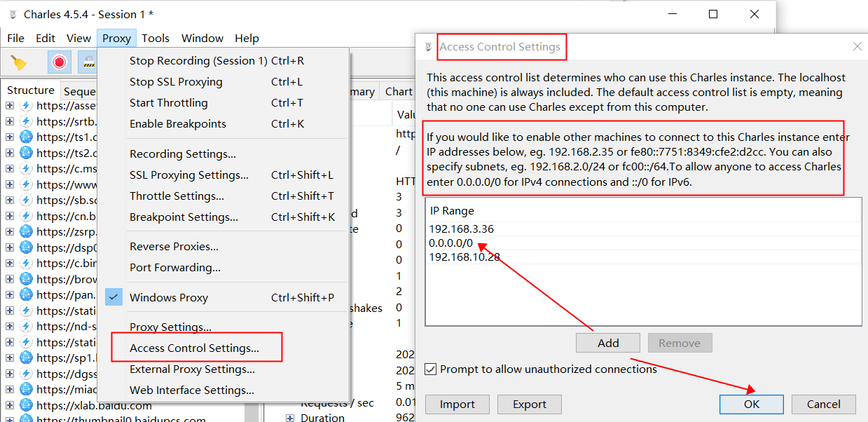This screenshot has height=422, width=868.
Task: Click the lightning icon beside https://www
Action: [27, 184]
